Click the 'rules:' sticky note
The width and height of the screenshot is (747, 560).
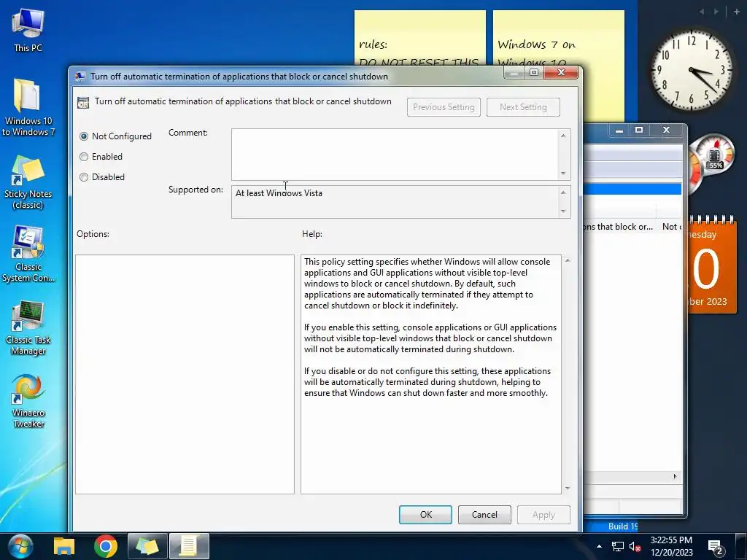tap(419, 39)
